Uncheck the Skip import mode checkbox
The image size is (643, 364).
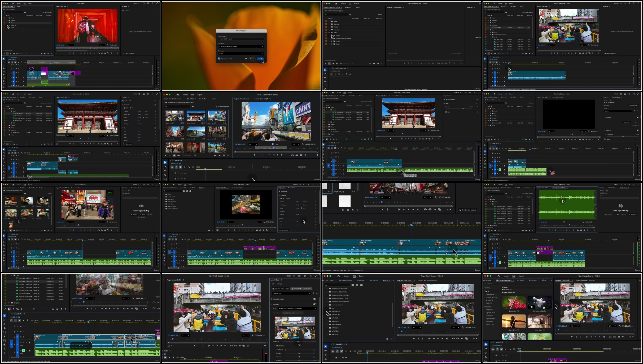(219, 59)
